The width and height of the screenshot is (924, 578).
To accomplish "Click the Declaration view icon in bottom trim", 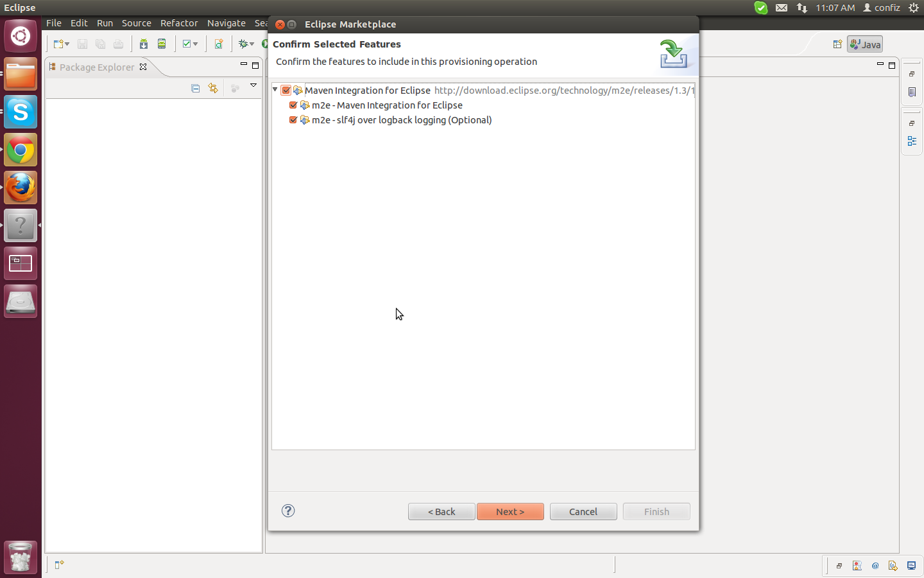I will [893, 566].
